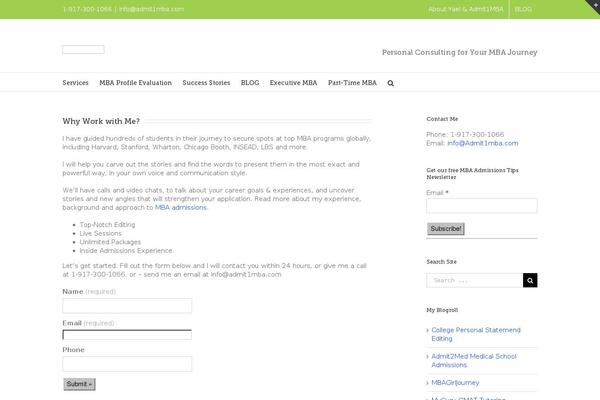Open Admit2Med Medical School Admissions link

(x=474, y=361)
